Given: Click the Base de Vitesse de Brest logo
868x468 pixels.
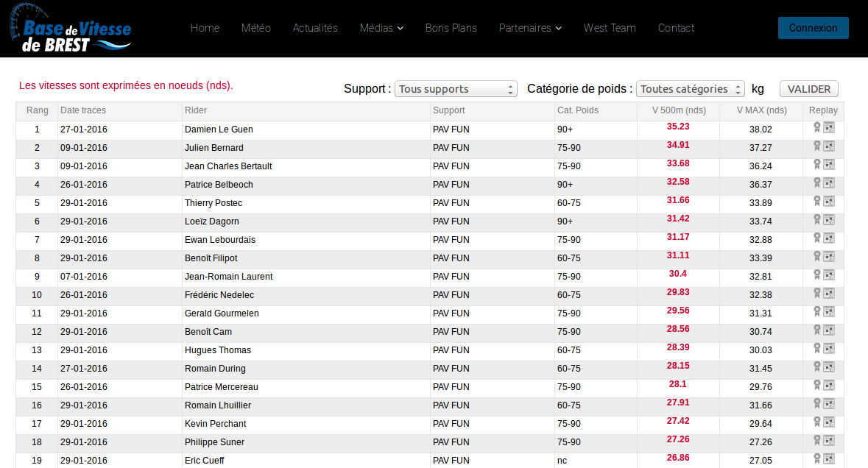Looking at the screenshot, I should pos(71,29).
